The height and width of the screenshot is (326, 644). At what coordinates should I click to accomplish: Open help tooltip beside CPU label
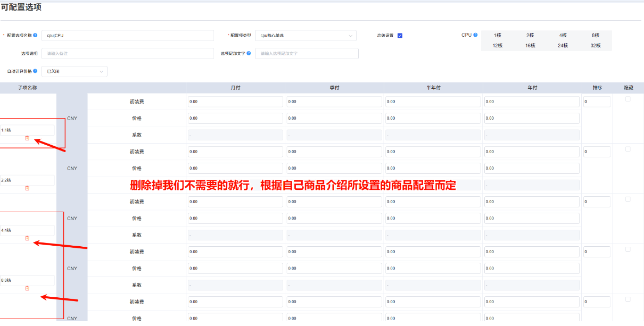pyautogui.click(x=476, y=35)
